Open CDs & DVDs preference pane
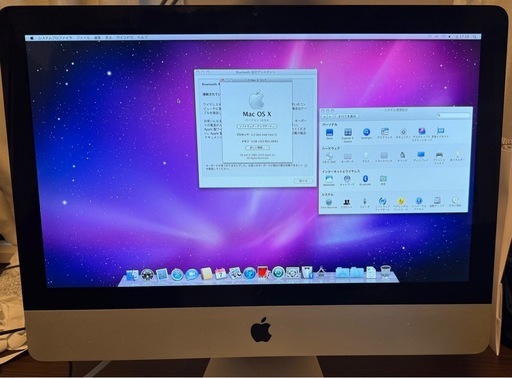This screenshot has width=512, height=378. point(329,157)
